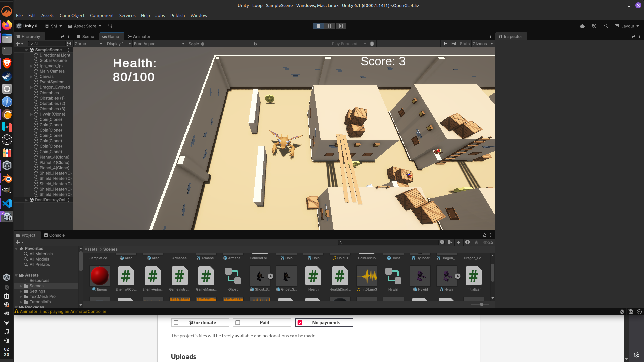Viewport: 644px width, 362px height.
Task: Open the Layout dropdown
Action: click(x=627, y=26)
